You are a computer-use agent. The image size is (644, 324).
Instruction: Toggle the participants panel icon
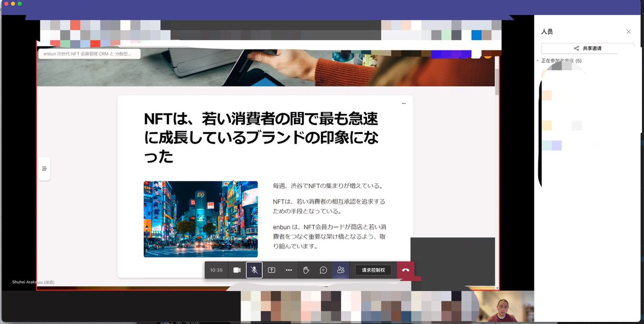341,270
